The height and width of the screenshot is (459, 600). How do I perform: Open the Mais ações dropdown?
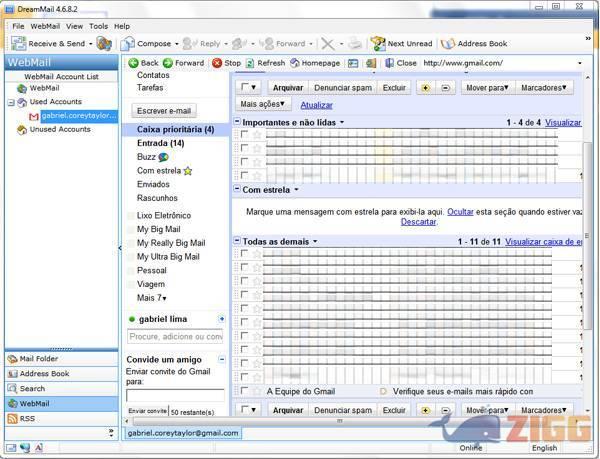(263, 104)
